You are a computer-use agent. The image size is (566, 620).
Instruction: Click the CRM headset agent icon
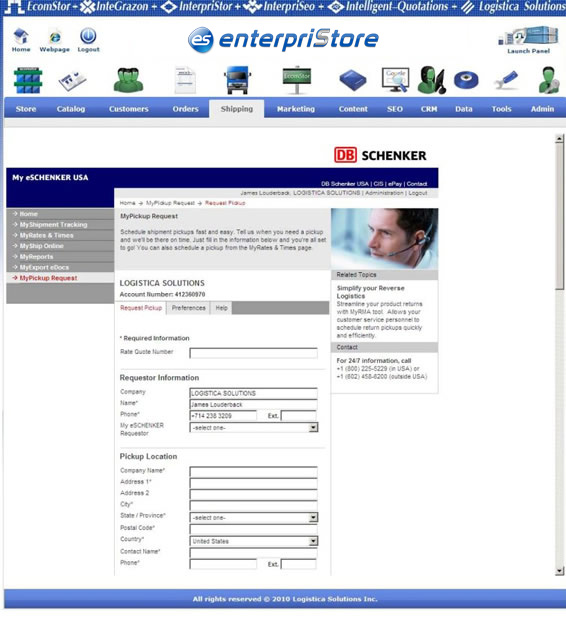pos(431,80)
